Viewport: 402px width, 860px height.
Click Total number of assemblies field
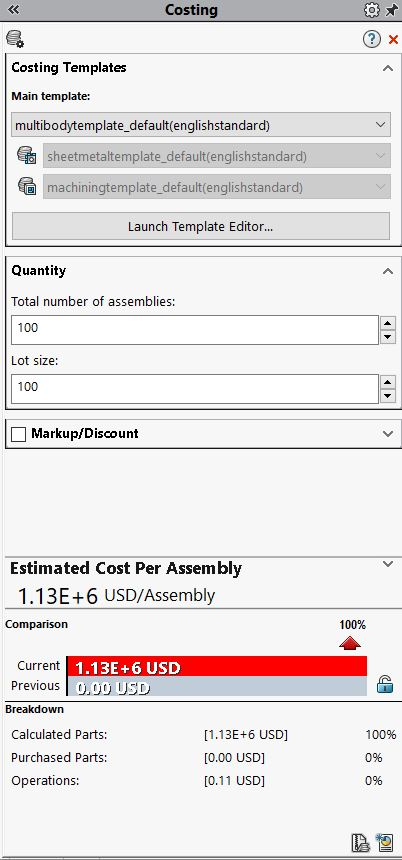[x=195, y=330]
